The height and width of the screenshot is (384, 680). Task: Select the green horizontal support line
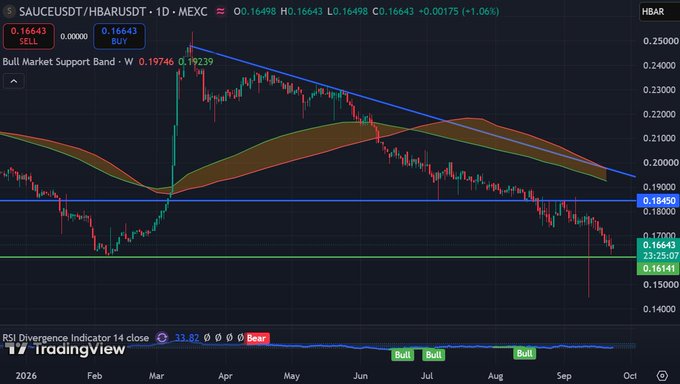coord(318,257)
